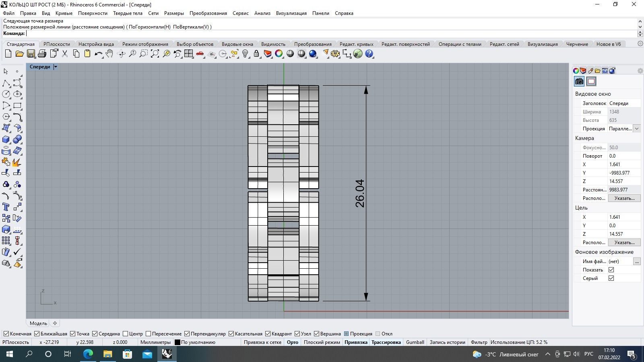Add a new layout tab with plus icon
644x362 pixels.
[55, 323]
